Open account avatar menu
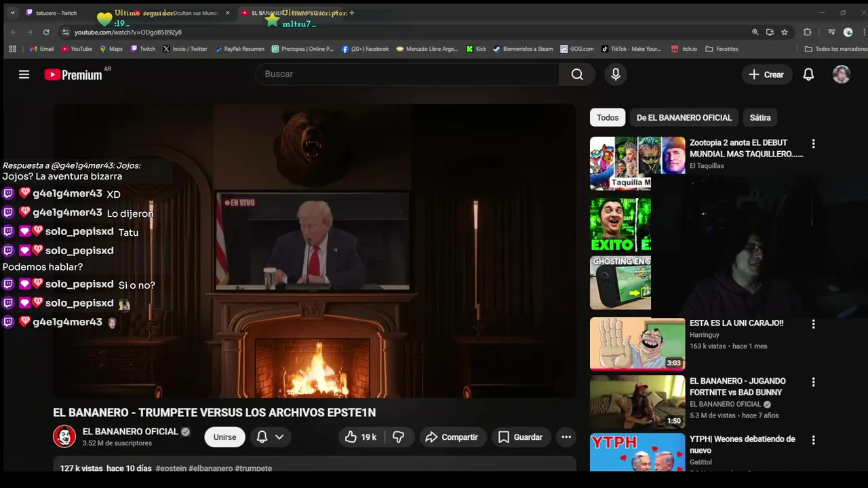868x488 pixels. tap(842, 75)
